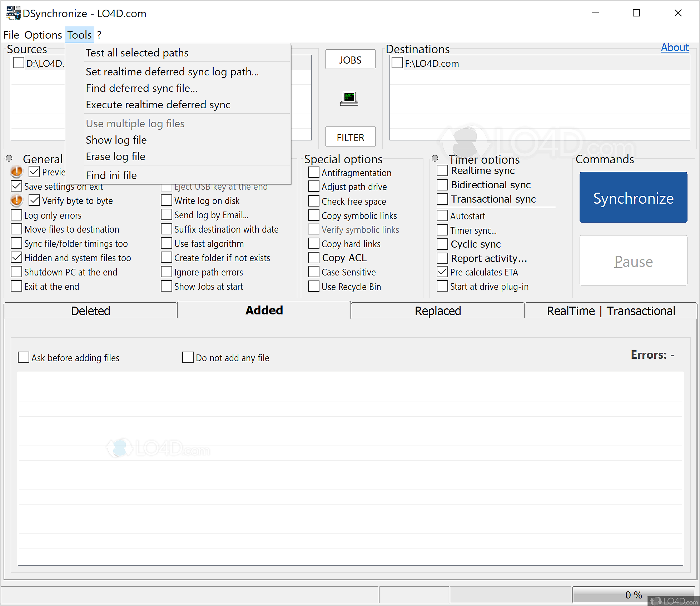
Task: Enable the Realtime sync checkbox
Action: pyautogui.click(x=442, y=170)
